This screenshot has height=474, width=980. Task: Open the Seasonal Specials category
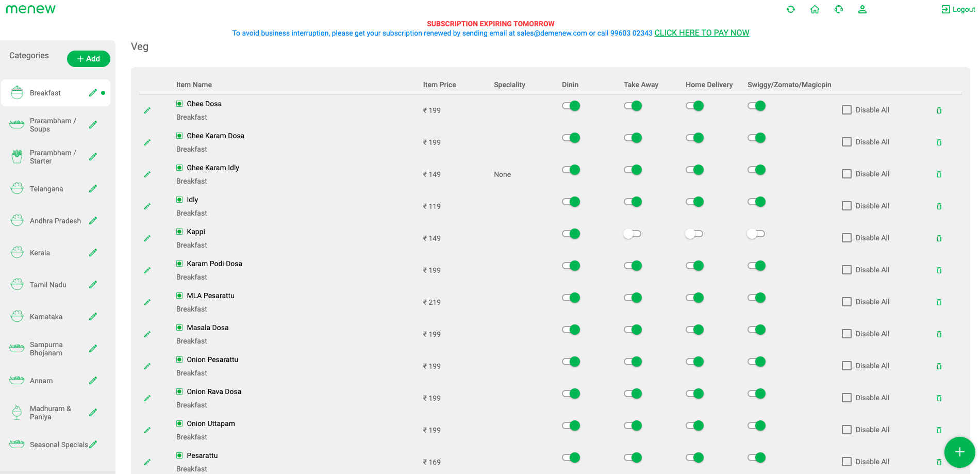pos(58,445)
